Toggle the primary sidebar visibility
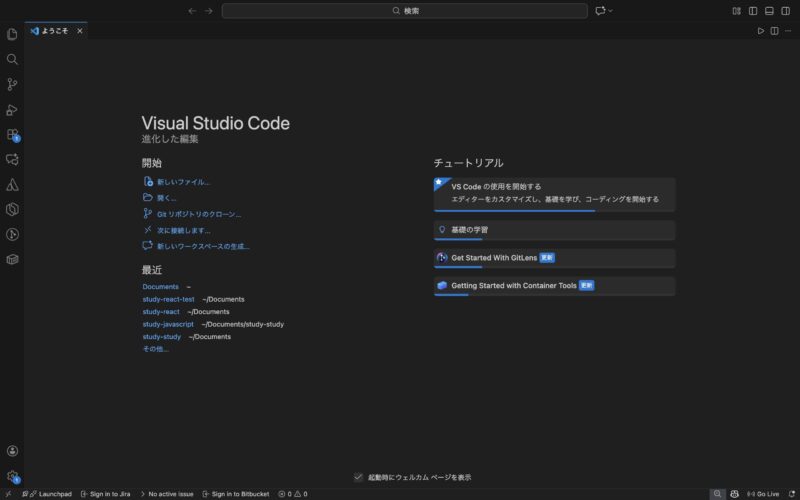 753,11
